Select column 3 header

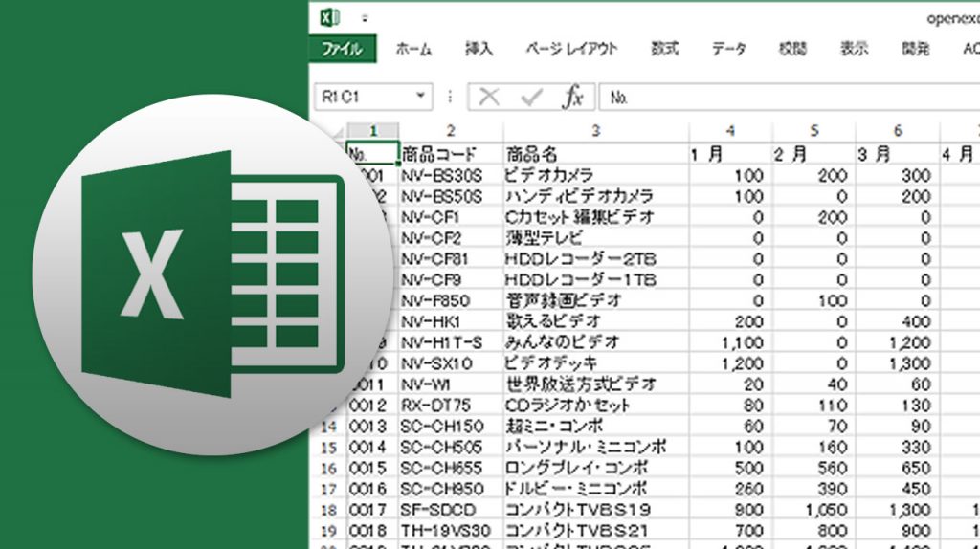[594, 131]
